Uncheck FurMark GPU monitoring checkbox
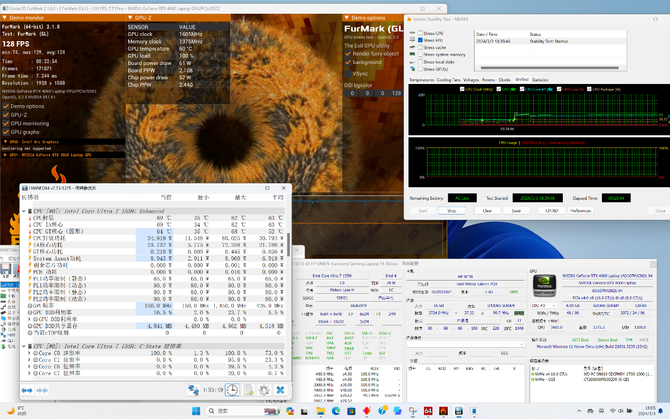Image resolution: width=670 pixels, height=419 pixels. [x=6, y=123]
